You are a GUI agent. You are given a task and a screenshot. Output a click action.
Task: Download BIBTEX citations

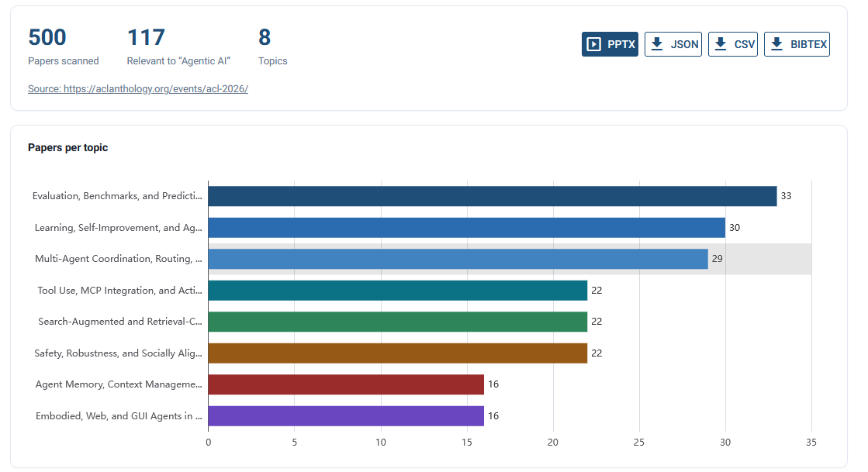pos(797,44)
